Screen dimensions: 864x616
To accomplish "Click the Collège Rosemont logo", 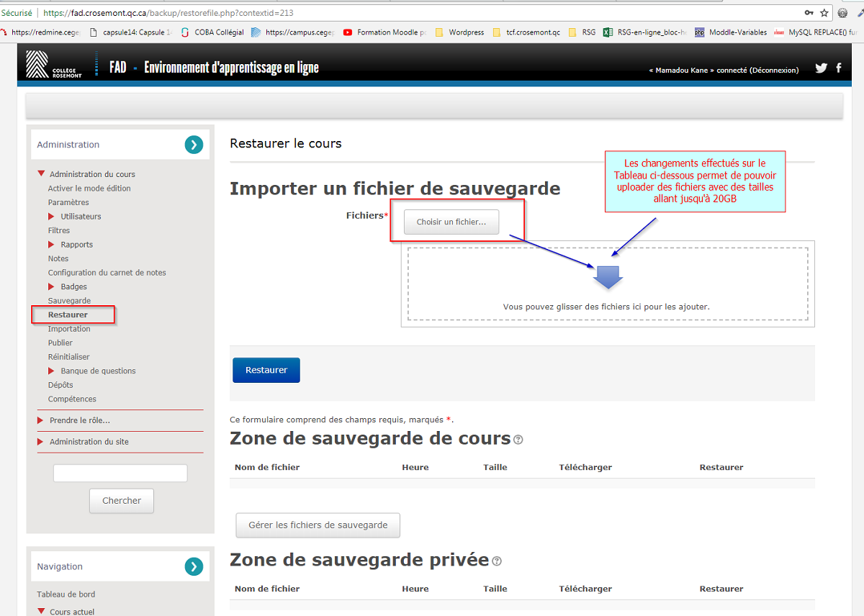I will click(54, 65).
